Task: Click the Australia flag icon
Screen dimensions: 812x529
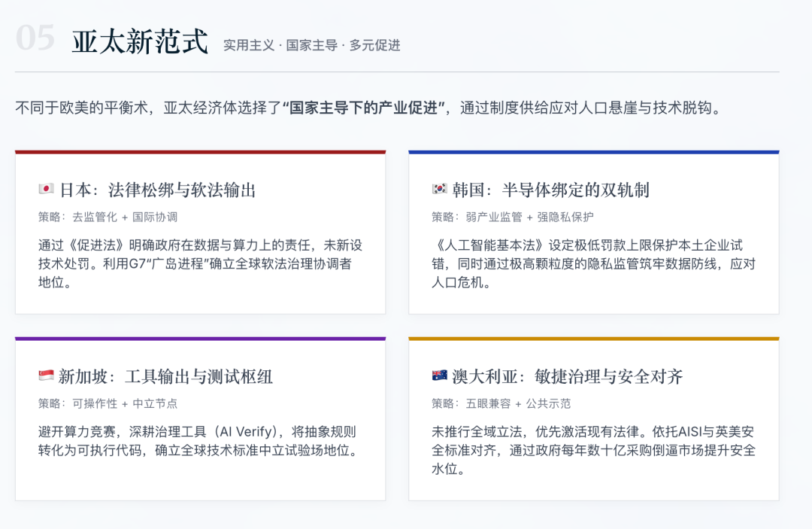Action: 440,376
